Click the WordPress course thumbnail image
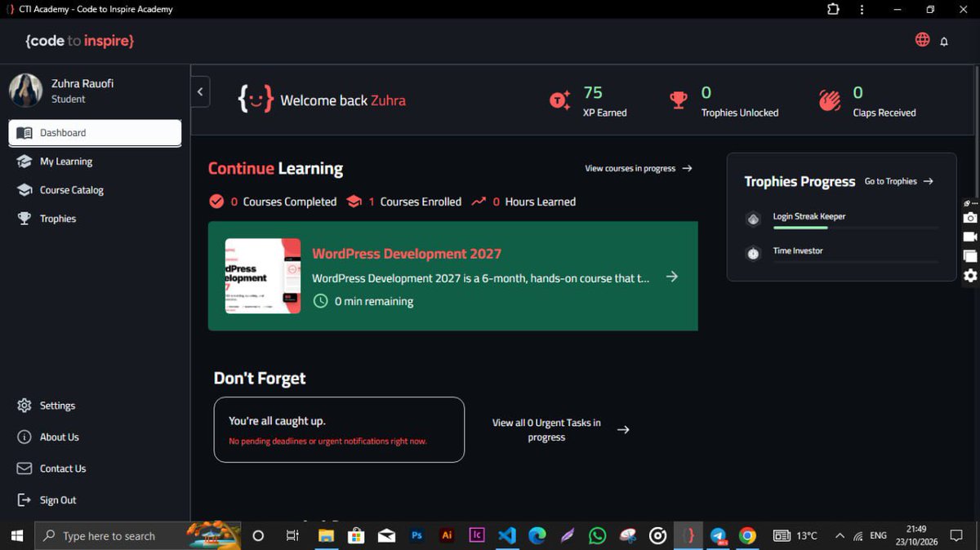This screenshot has width=980, height=550. click(x=263, y=276)
